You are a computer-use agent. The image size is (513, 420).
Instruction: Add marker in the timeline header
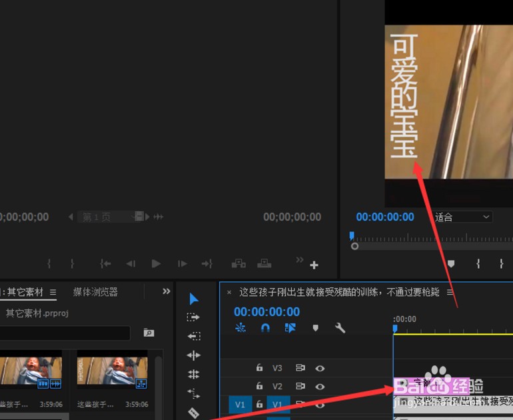315,328
